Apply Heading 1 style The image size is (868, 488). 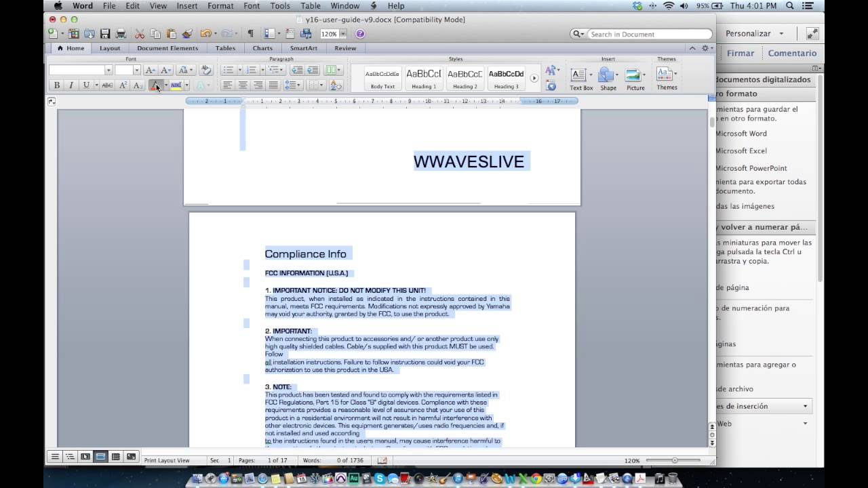coord(424,78)
